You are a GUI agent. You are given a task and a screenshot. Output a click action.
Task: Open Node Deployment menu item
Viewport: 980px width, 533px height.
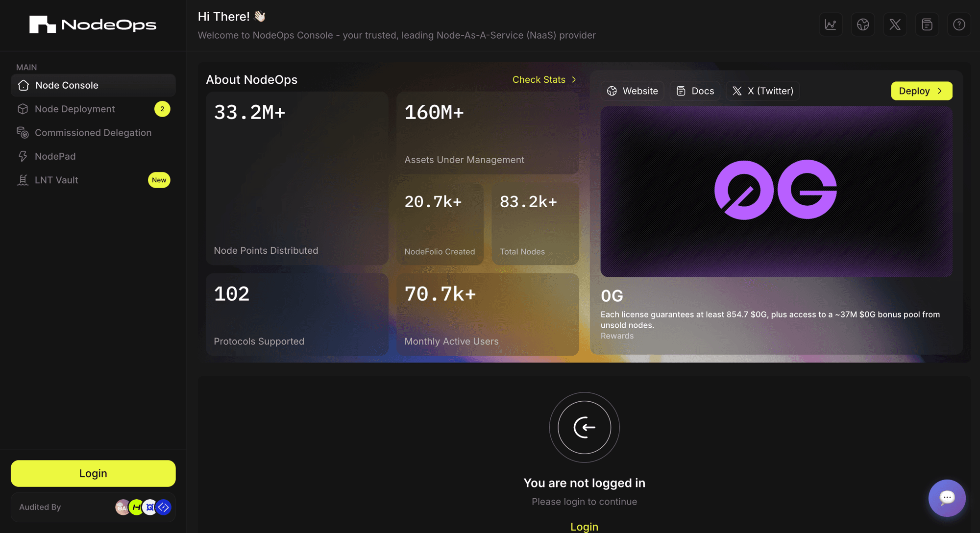click(93, 109)
